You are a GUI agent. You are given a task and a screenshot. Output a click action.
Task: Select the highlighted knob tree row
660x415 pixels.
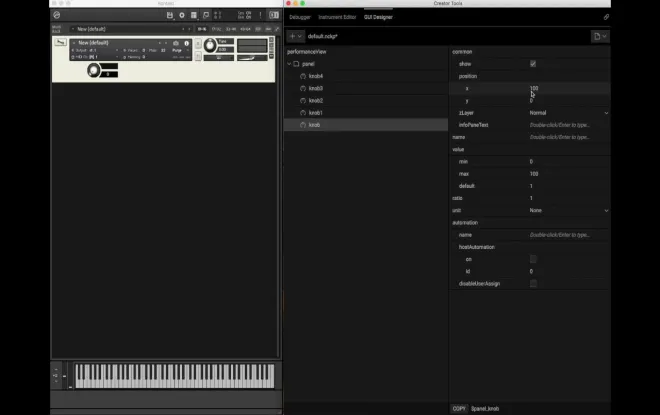click(x=366, y=125)
